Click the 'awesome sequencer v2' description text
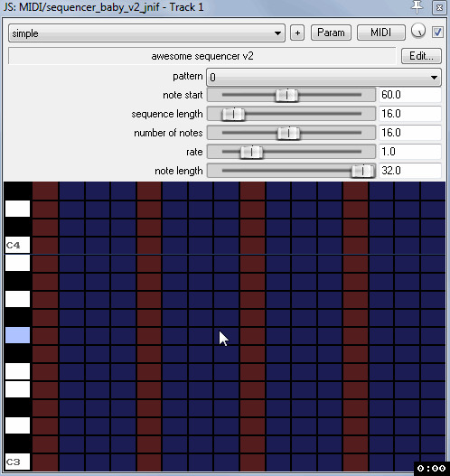 coord(202,56)
